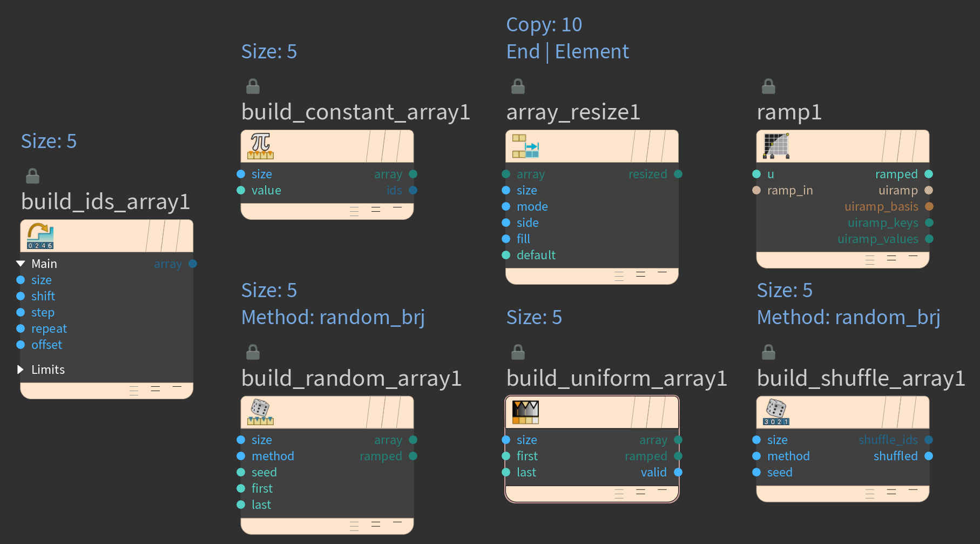This screenshot has width=980, height=544.
Task: Click the ramp1 graph icon
Action: [776, 146]
